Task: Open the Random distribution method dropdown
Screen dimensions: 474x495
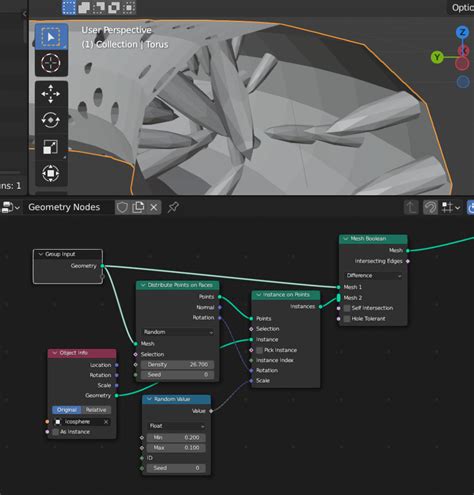Action: (x=178, y=332)
